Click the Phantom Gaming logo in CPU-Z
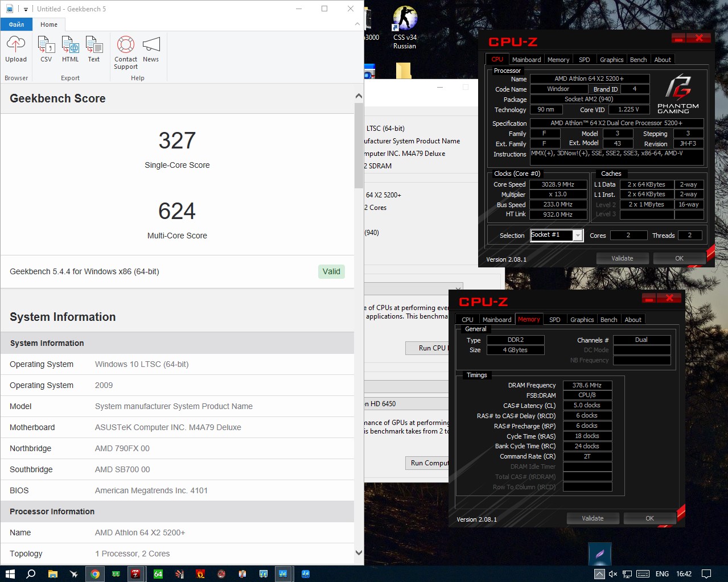 678,94
